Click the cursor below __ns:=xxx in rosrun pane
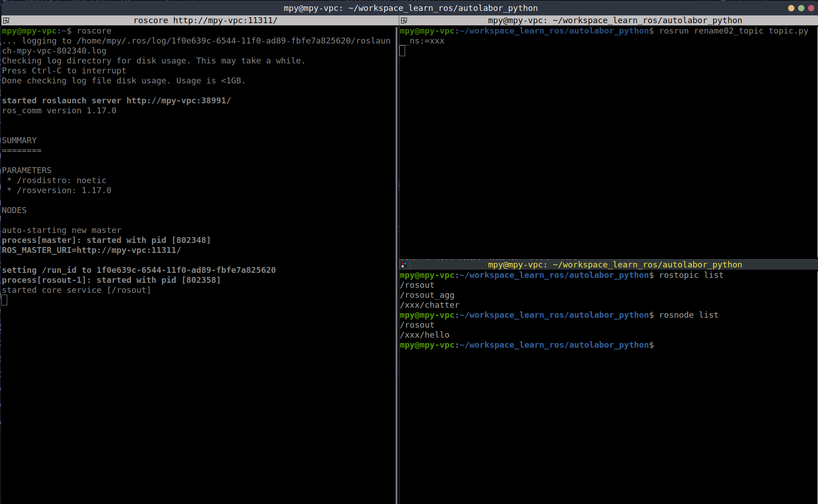818x504 pixels. 402,51
